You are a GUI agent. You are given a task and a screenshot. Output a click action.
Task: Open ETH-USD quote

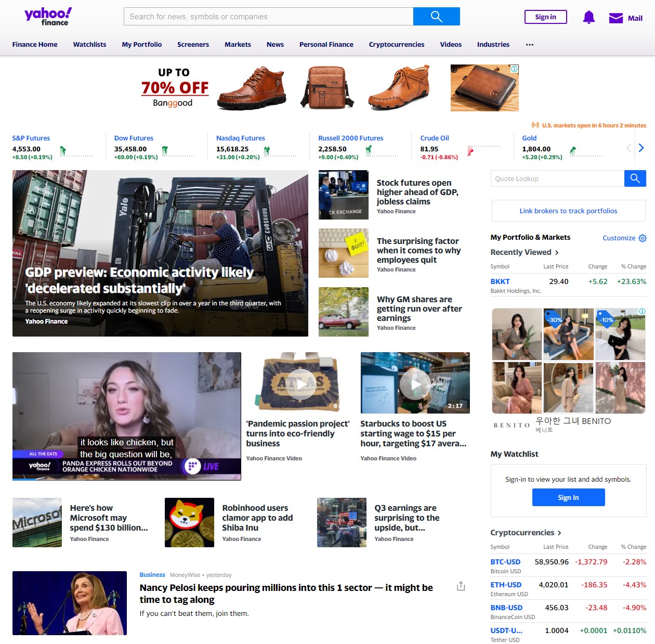(506, 585)
